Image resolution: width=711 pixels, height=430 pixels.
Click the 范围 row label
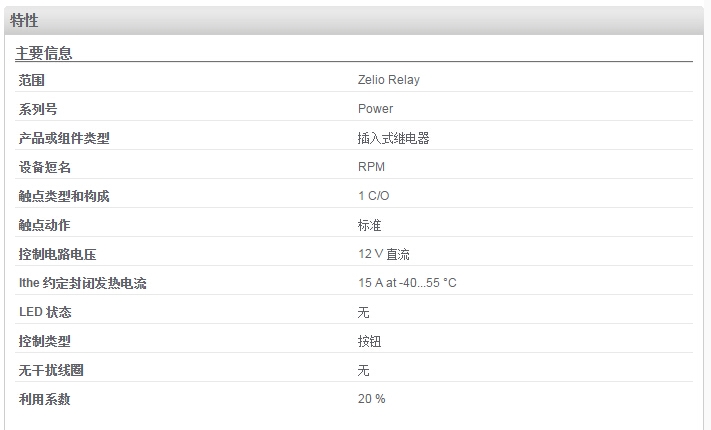[x=31, y=80]
